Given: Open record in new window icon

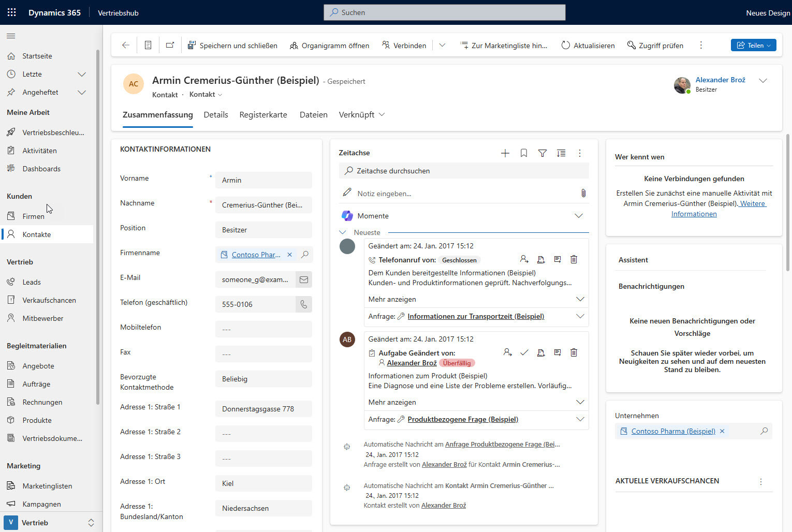Looking at the screenshot, I should [170, 46].
